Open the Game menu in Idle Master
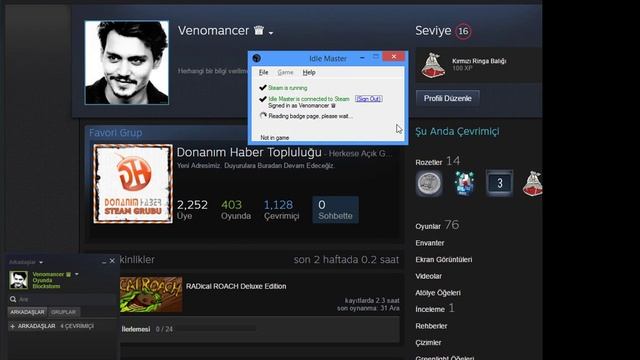The image size is (640, 360). 285,72
